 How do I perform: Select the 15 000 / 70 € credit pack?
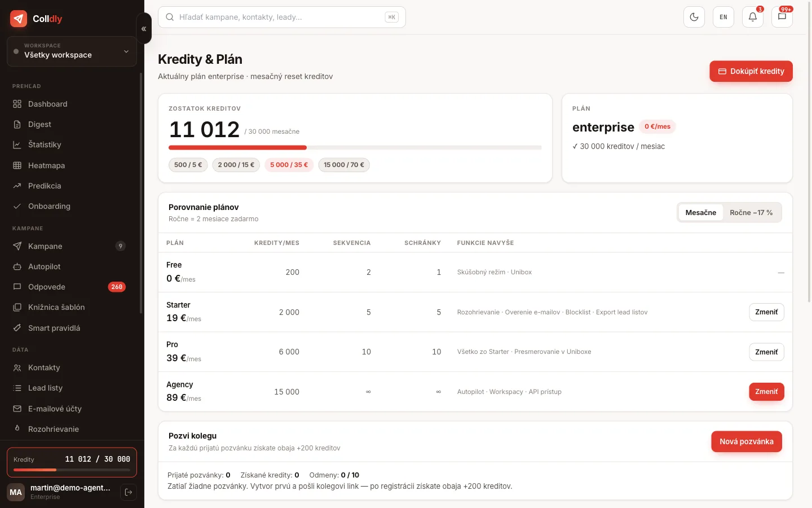pos(344,165)
